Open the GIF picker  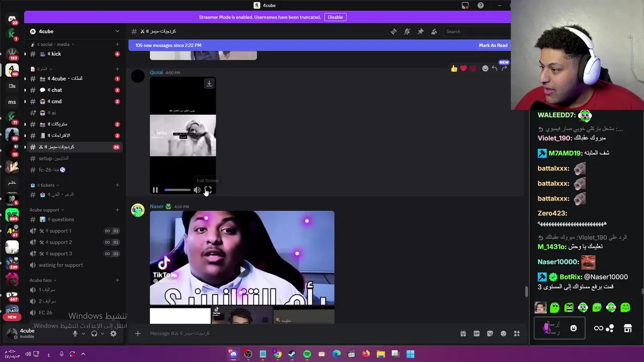(476, 333)
